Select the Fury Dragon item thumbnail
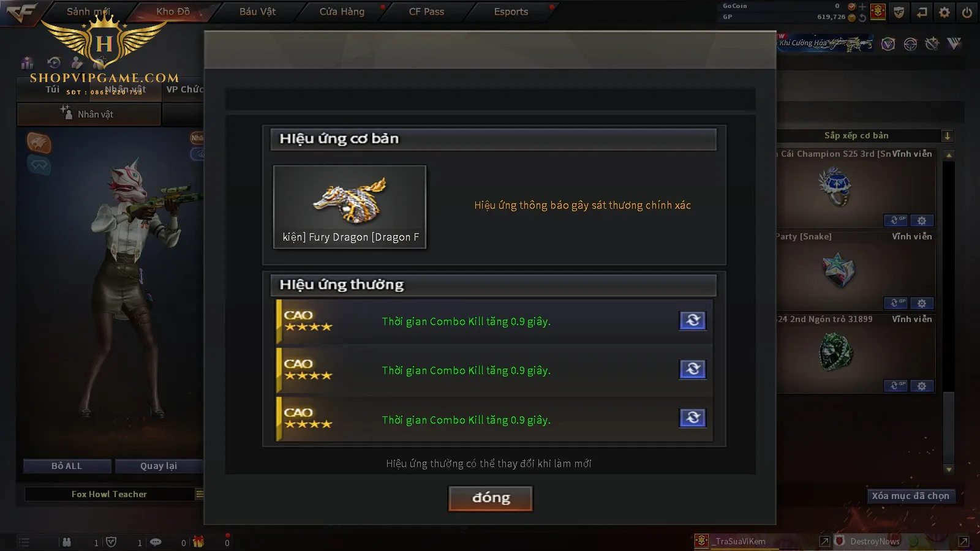This screenshot has width=980, height=551. click(350, 207)
